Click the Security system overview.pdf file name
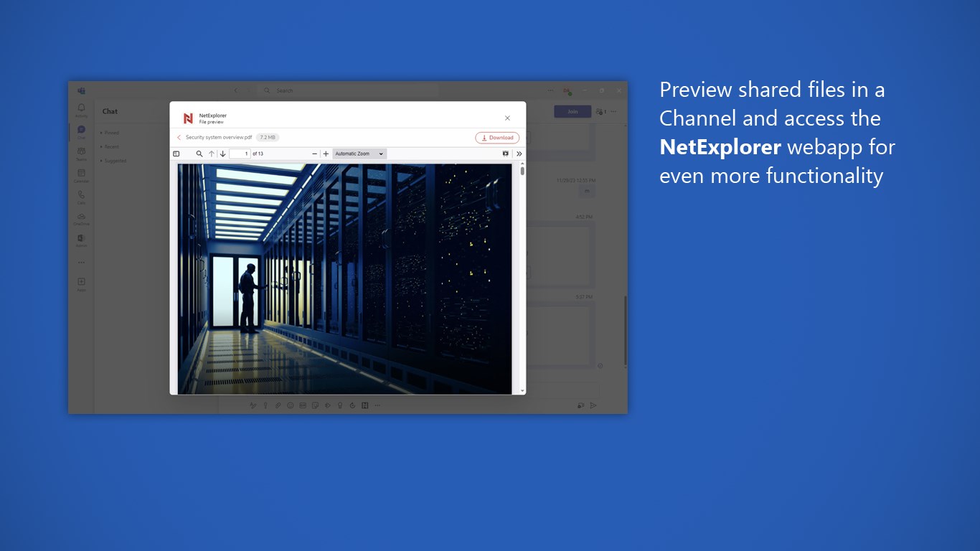980x551 pixels. (219, 137)
